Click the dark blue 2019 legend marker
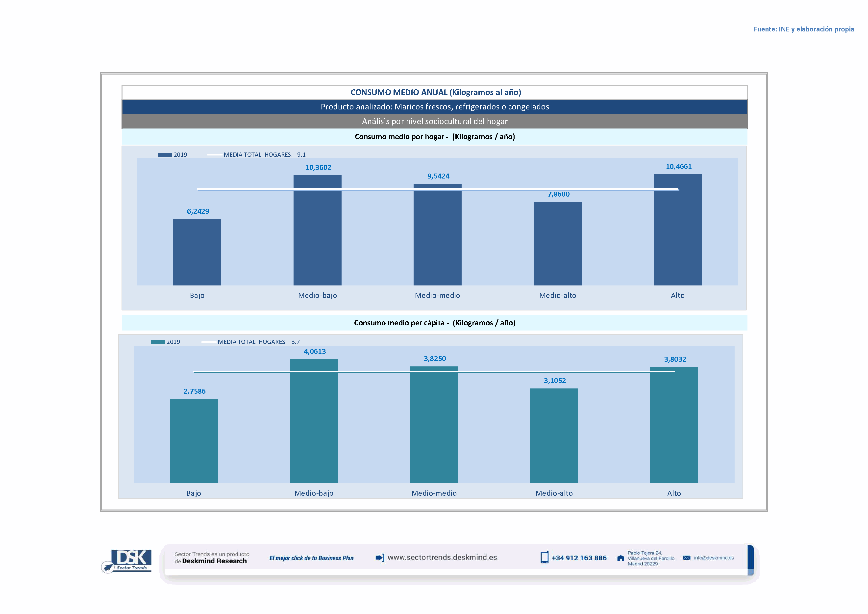 point(164,155)
